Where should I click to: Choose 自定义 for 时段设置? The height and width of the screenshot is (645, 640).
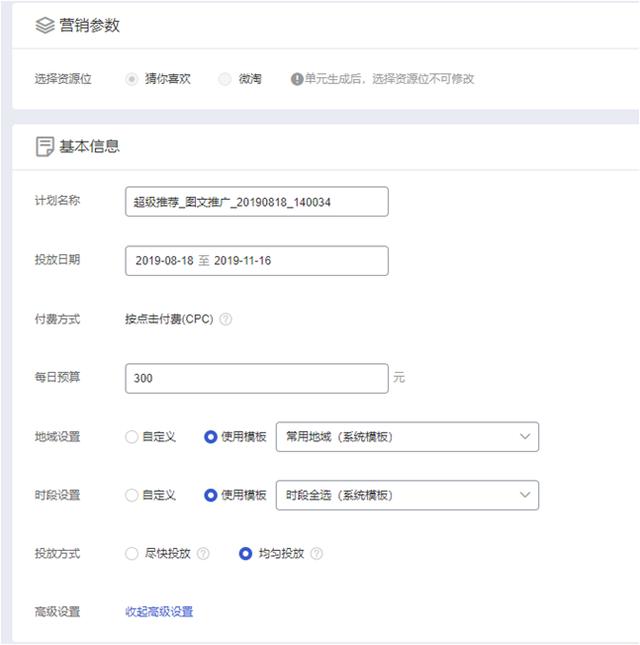pos(132,495)
